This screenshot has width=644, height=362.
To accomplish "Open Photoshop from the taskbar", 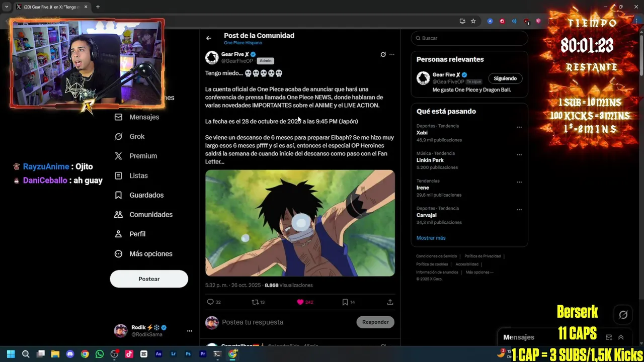I will pos(188,354).
